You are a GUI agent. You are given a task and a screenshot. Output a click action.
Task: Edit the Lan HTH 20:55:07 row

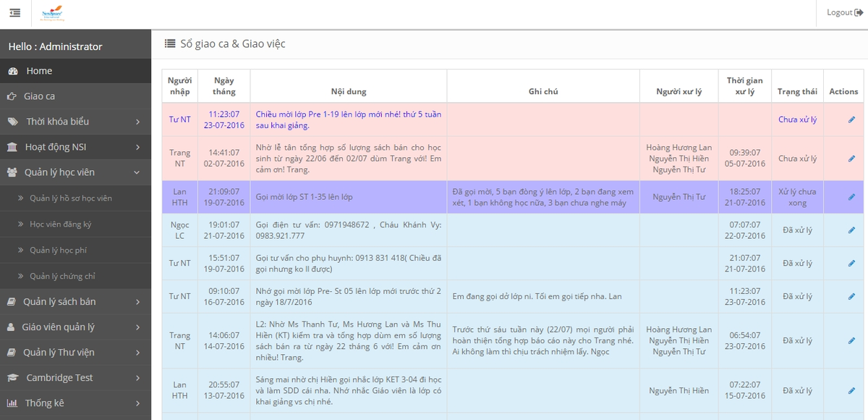[x=851, y=391]
